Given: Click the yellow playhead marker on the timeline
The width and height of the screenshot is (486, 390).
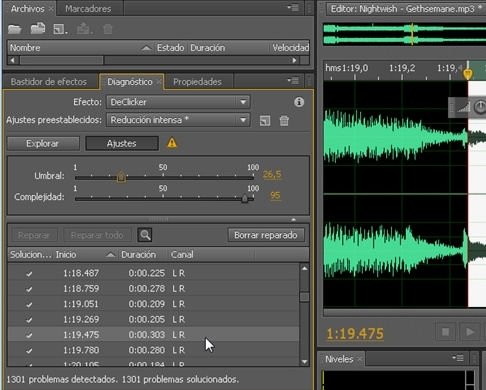Looking at the screenshot, I should [468, 73].
